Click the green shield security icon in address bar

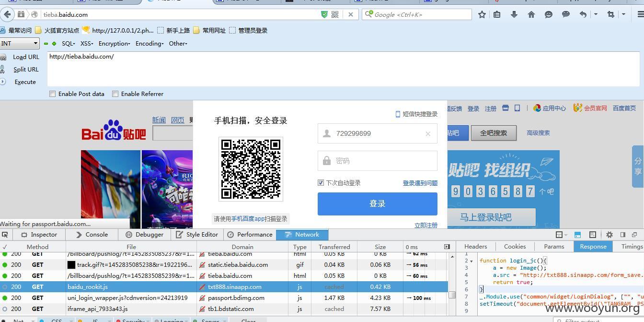point(324,14)
